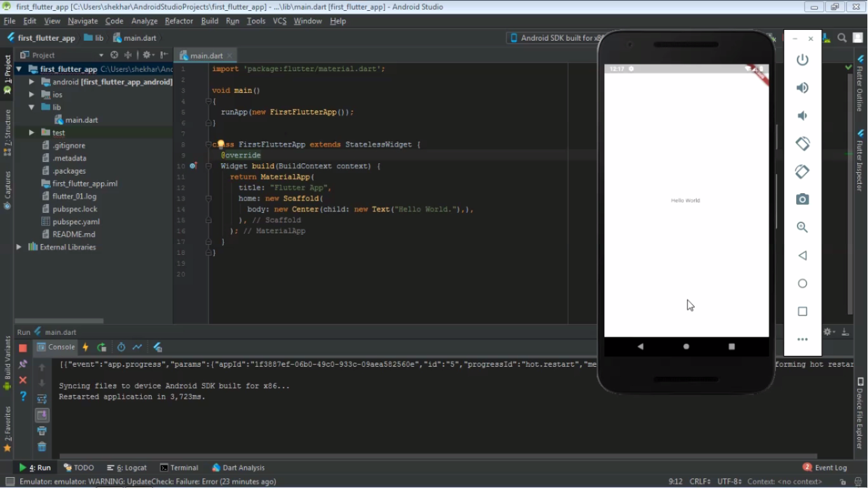Viewport: 868px width, 488px height.
Task: Toggle the zoom mode on the emulator panel
Action: coord(803,227)
